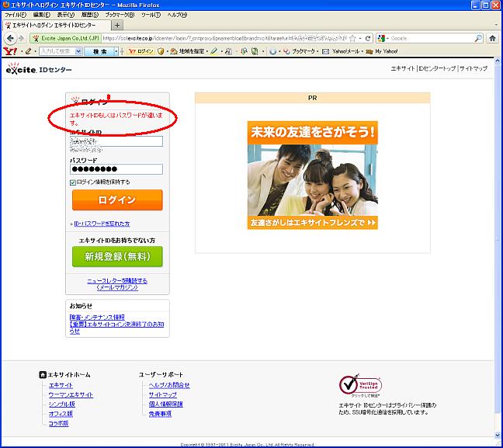Click the IDセンタートップ header link
Screen dimensions: 503x448
coord(437,68)
